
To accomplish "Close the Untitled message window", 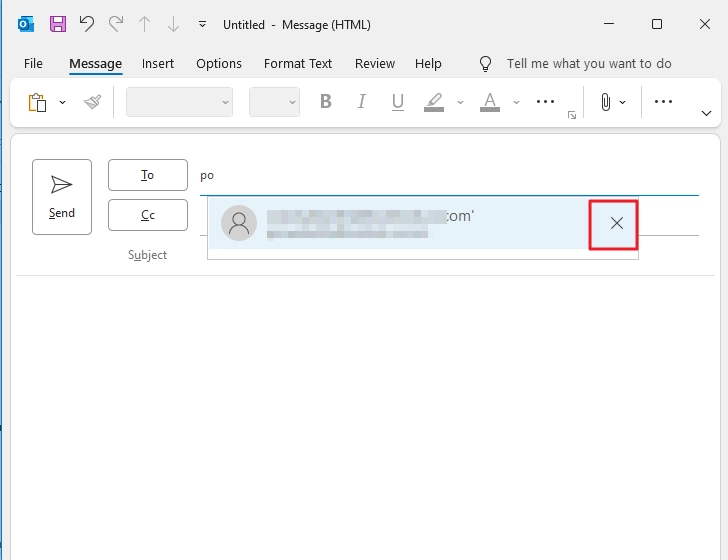I will (x=705, y=24).
